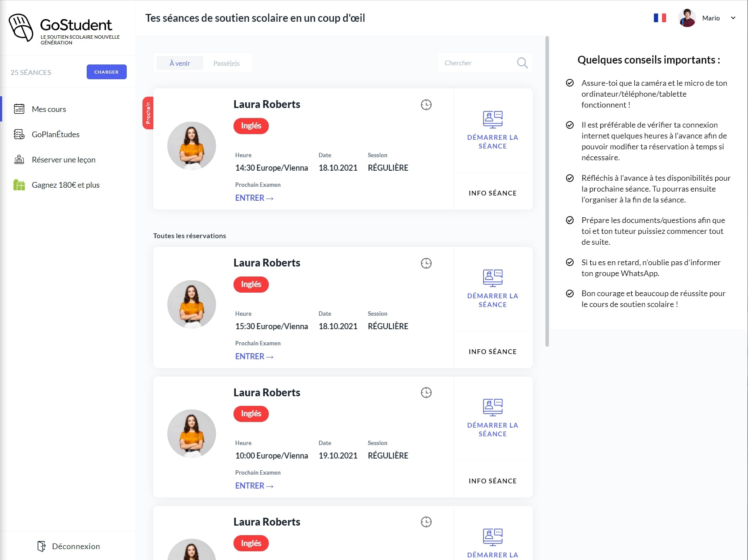Click Laura Roberts photo on the 10:00 card
The image size is (748, 560).
point(192,433)
